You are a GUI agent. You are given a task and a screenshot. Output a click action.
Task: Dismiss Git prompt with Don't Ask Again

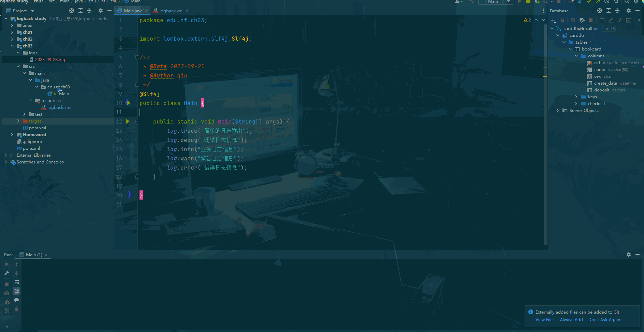604,319
